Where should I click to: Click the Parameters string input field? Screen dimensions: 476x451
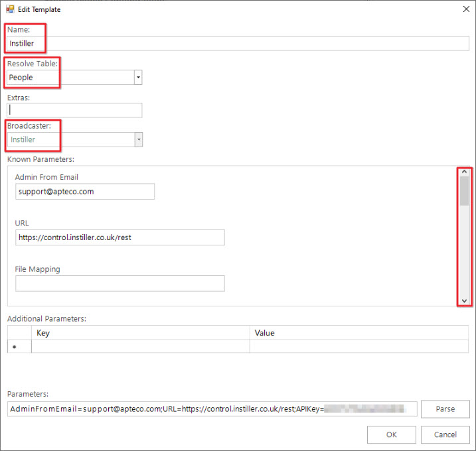[x=212, y=409]
